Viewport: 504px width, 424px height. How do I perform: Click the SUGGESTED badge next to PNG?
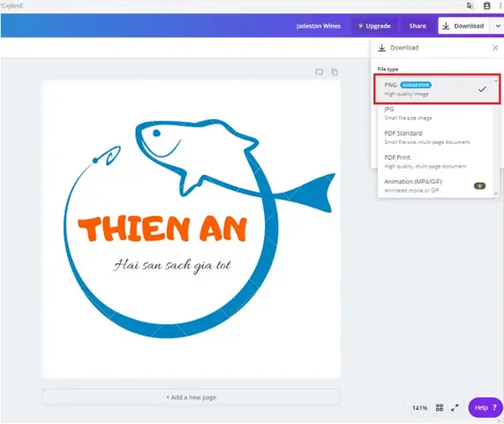click(x=416, y=85)
